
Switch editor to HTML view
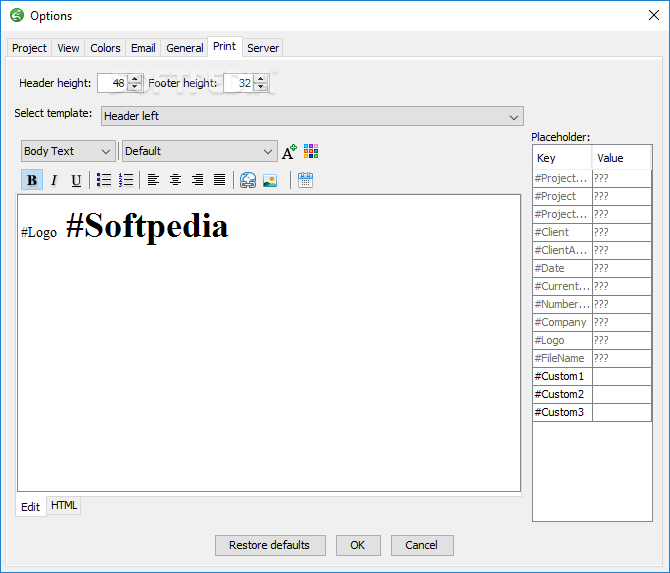[x=64, y=505]
